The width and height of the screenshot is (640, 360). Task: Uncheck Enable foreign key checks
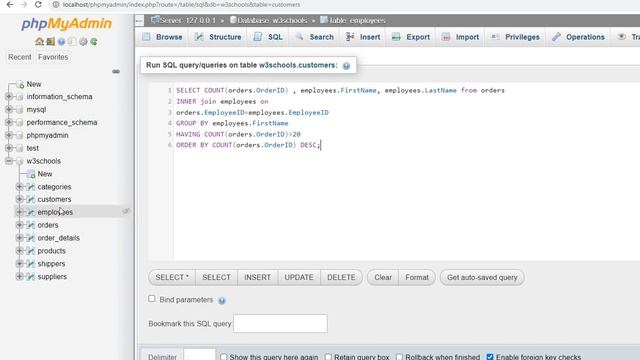490,357
